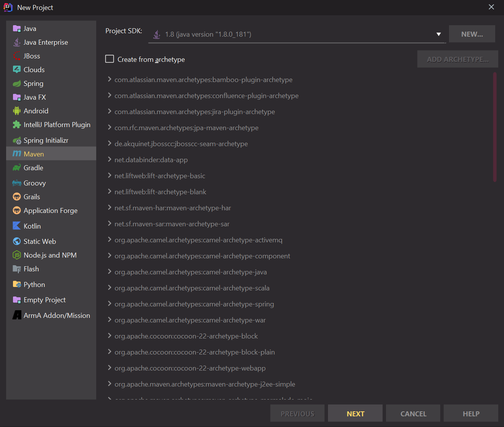Click the Java FX folder icon
This screenshot has height=427, width=504.
point(17,97)
